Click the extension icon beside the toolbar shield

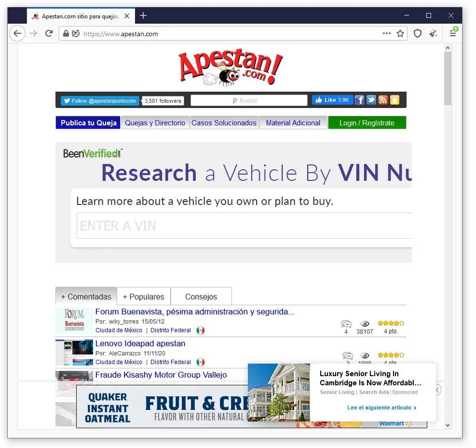[x=433, y=33]
